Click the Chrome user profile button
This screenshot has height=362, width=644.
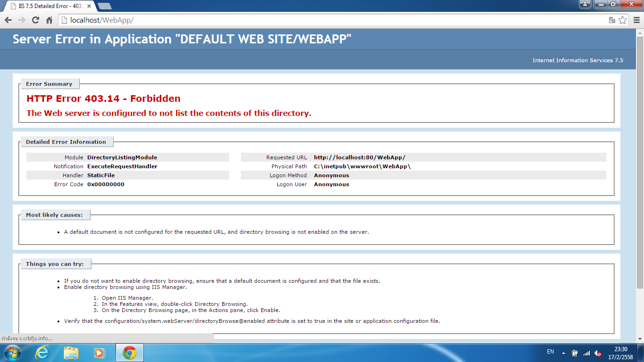(x=585, y=4)
